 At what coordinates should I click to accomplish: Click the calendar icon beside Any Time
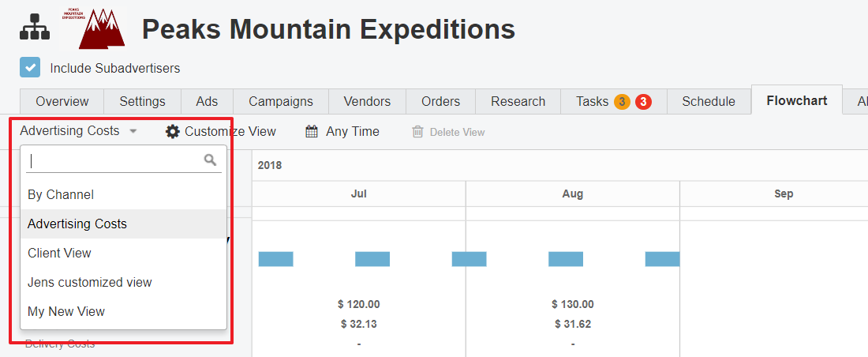[312, 132]
